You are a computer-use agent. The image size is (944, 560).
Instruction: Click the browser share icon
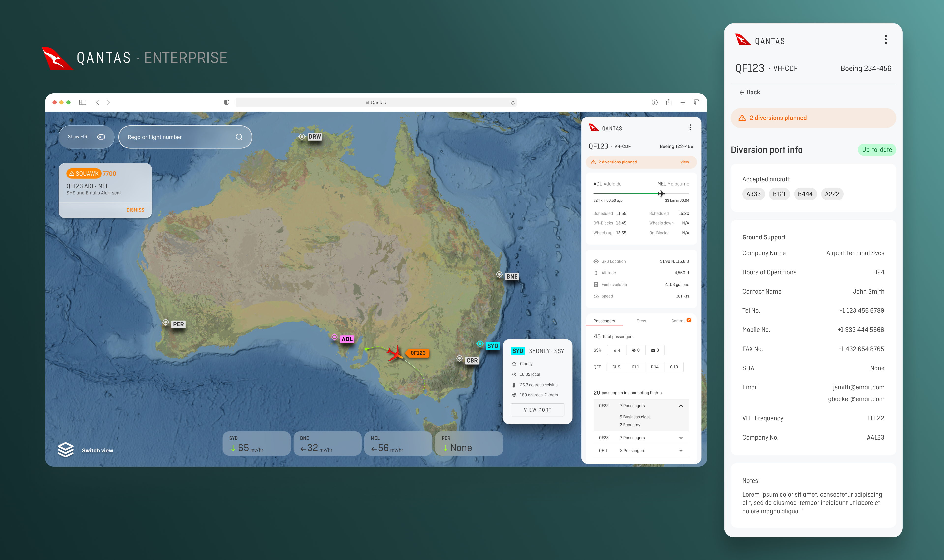pos(669,102)
